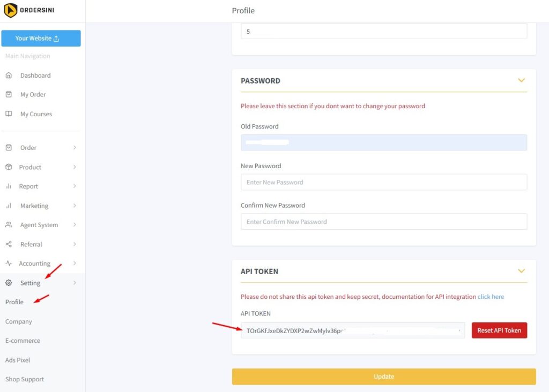Open the Company settings submenu item
This screenshot has height=392, width=549.
19,321
